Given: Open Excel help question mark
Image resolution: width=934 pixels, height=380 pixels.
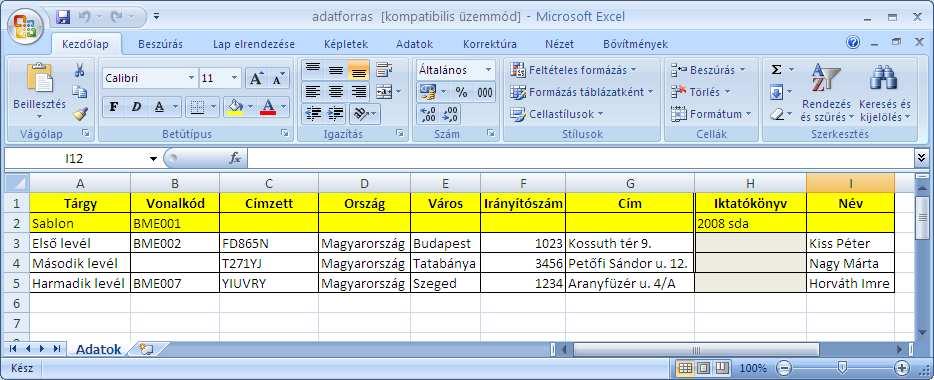Looking at the screenshot, I should [x=853, y=42].
